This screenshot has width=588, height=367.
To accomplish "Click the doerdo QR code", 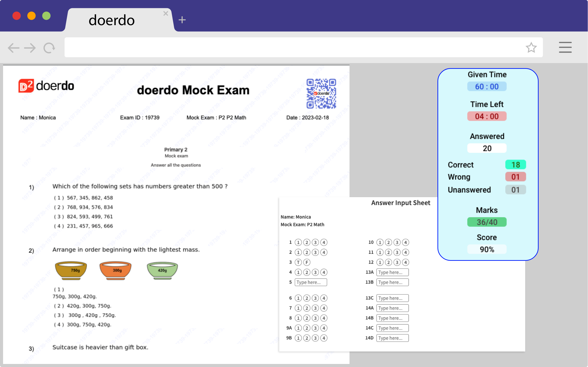I will tap(321, 94).
